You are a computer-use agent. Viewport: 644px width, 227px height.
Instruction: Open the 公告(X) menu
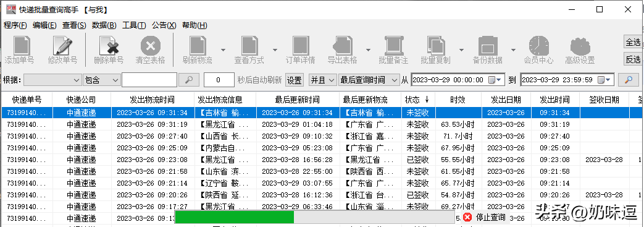coord(164,25)
